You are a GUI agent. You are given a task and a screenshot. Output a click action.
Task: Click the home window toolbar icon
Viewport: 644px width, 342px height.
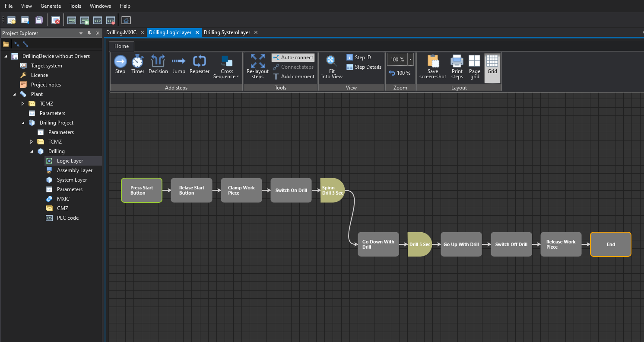pos(126,20)
